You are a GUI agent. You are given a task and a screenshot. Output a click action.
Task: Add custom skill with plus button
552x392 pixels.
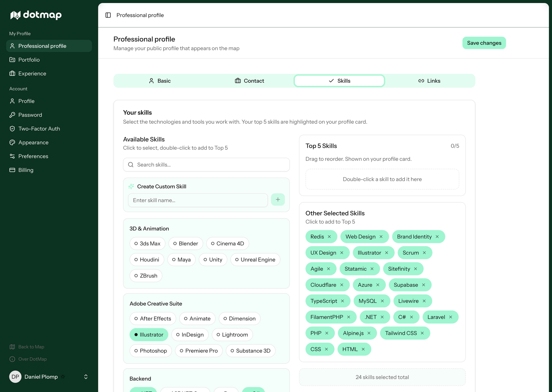[278, 200]
